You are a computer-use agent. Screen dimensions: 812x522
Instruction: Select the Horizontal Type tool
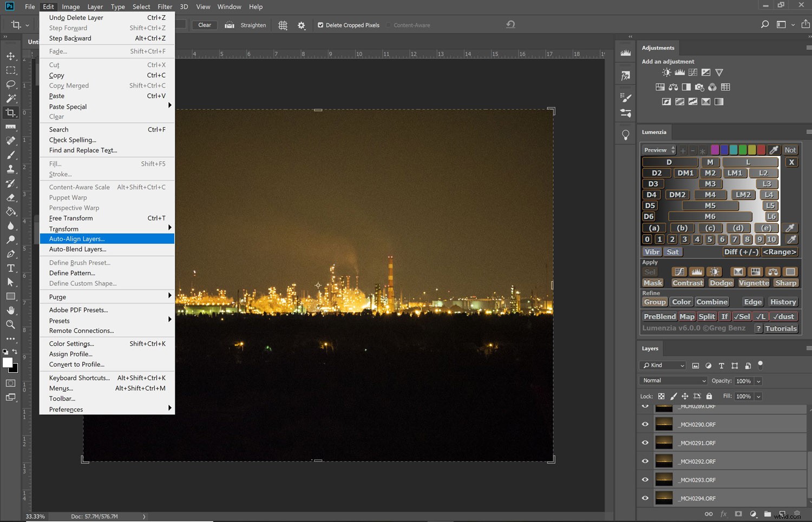pos(11,268)
